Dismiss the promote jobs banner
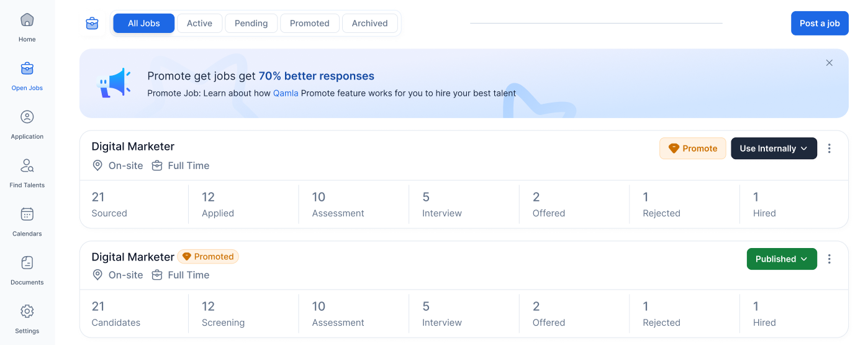This screenshot has width=868, height=345. [x=829, y=63]
